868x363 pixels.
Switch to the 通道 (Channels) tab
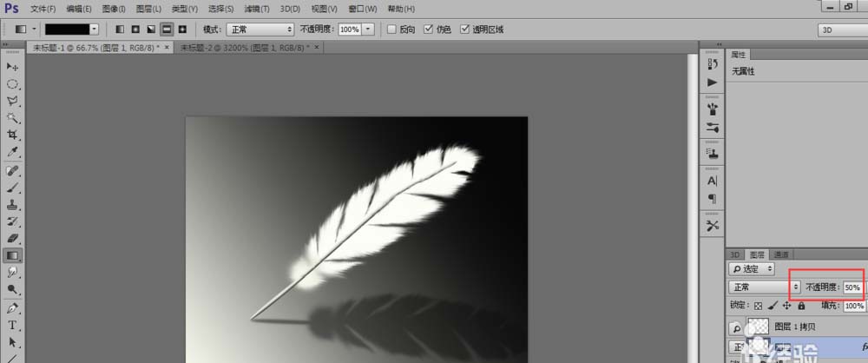point(782,255)
